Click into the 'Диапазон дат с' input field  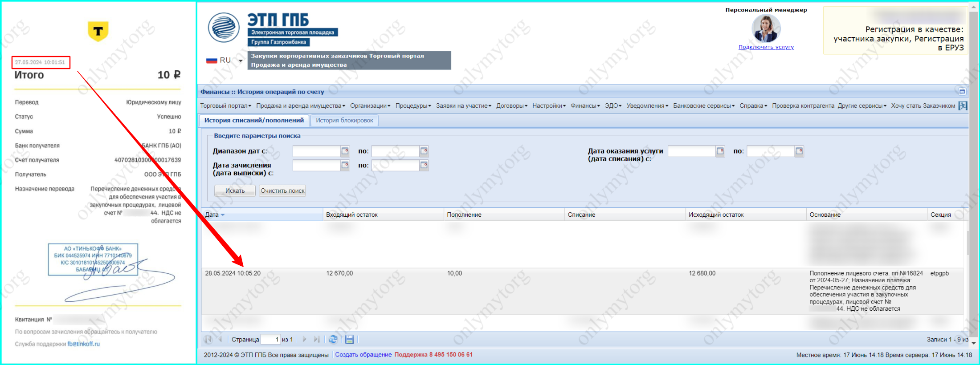coord(317,151)
